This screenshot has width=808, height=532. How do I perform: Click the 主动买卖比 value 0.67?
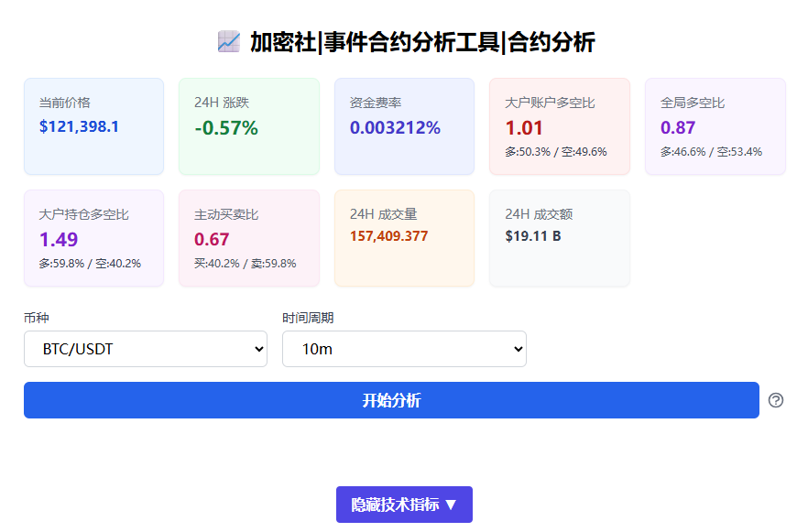[212, 240]
